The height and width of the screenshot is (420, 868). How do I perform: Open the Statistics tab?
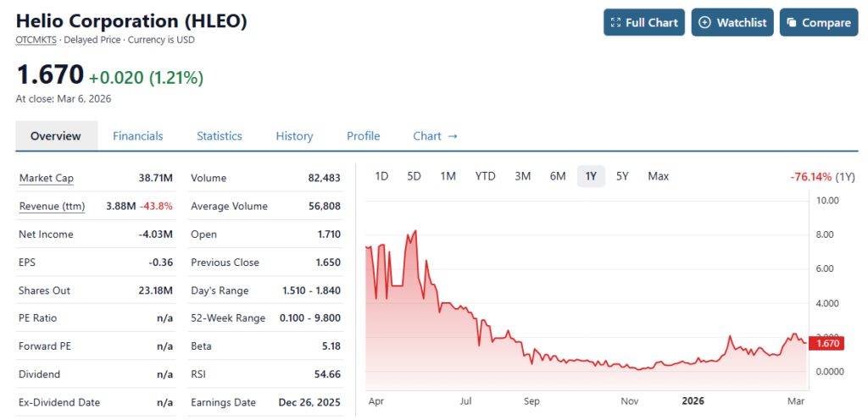click(x=219, y=136)
